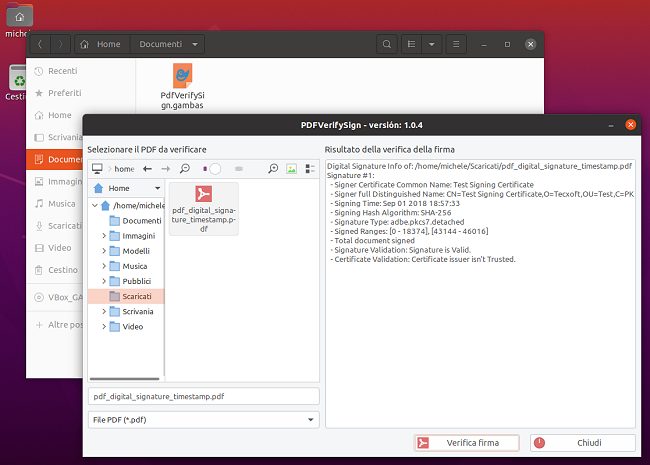Click the zoom in magnifier icon

point(273,168)
